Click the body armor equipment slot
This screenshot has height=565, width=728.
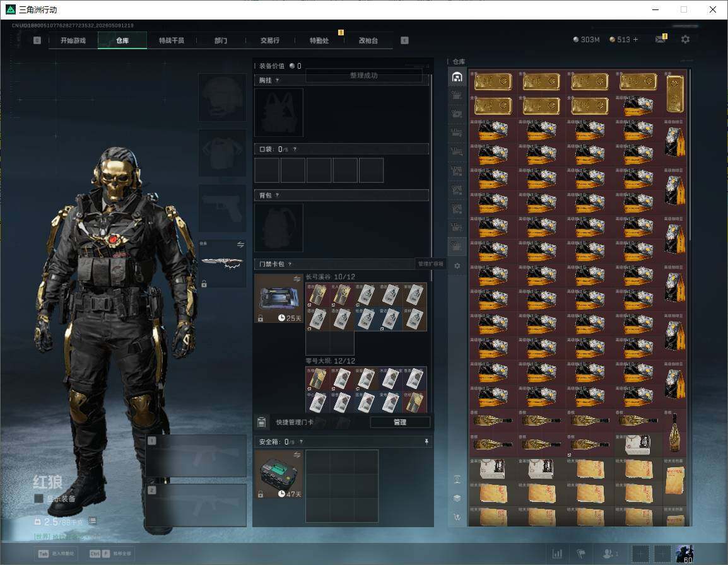tap(223, 153)
